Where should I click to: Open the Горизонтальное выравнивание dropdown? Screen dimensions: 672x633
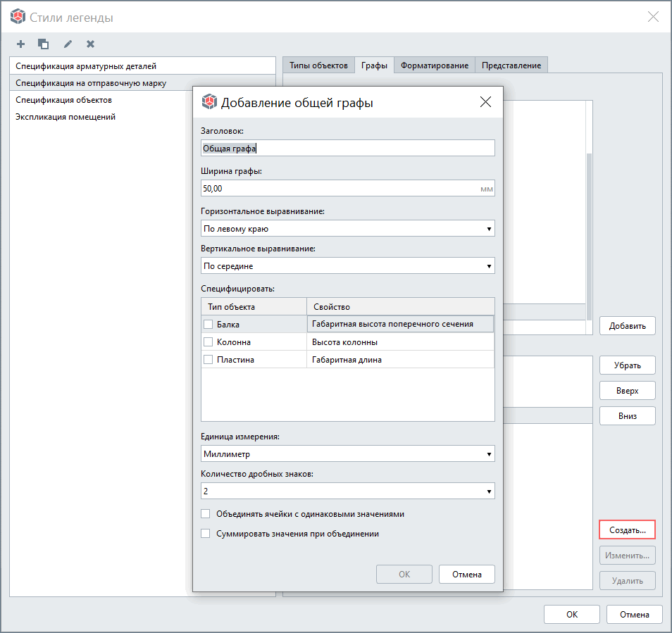pos(347,228)
